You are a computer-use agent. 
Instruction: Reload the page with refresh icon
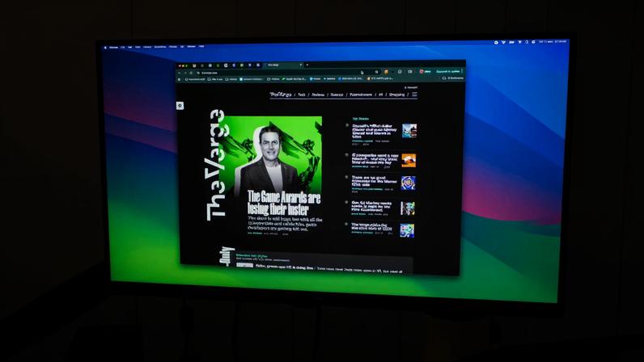(191, 73)
